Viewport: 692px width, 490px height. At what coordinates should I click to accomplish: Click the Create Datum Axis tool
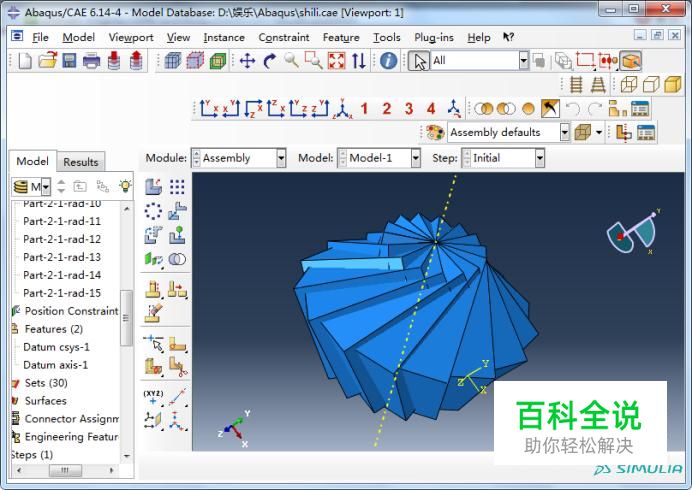[x=177, y=396]
